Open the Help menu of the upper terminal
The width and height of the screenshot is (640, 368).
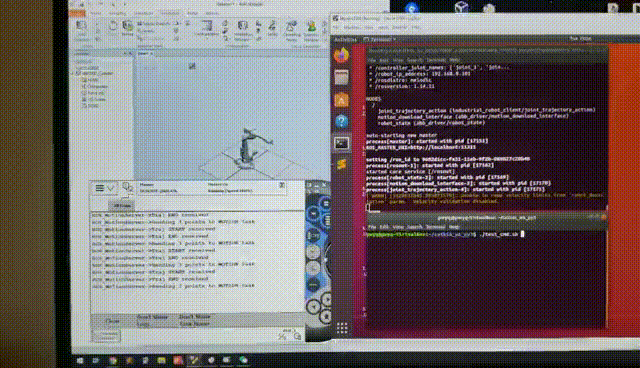454,60
